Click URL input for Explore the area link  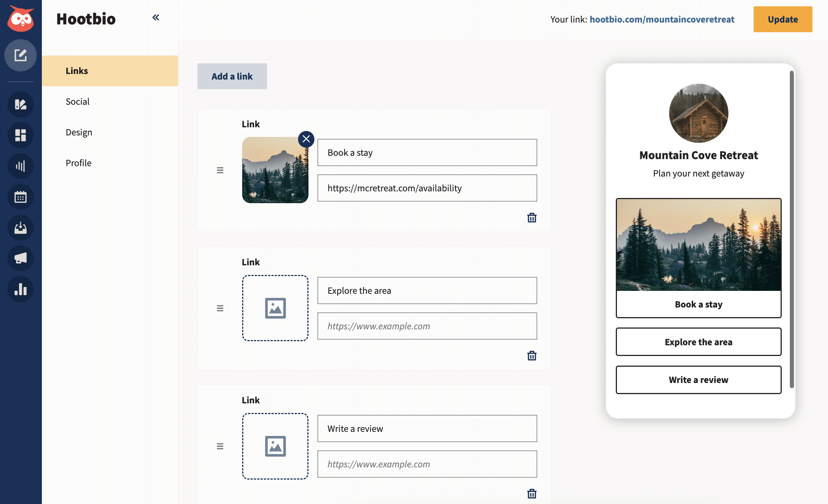pyautogui.click(x=427, y=326)
